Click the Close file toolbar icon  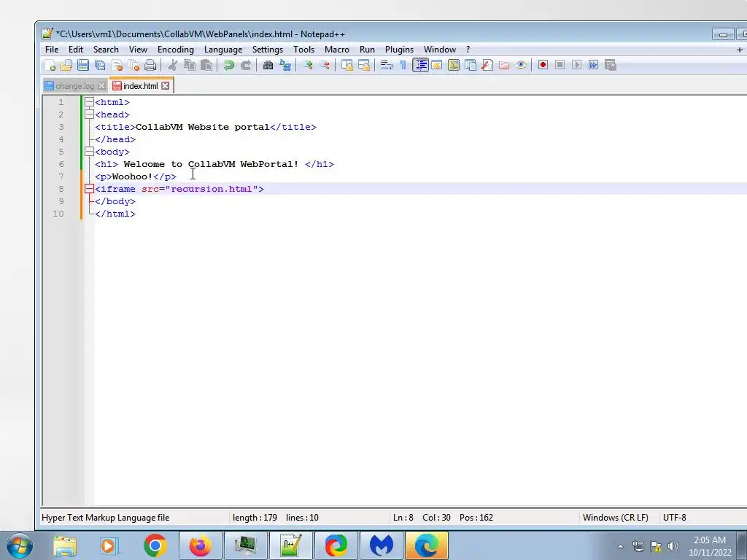pos(117,65)
